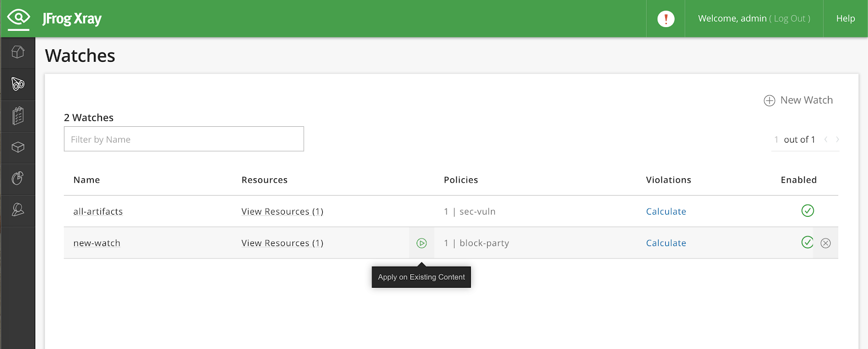Delete new-watch with the X icon

click(826, 243)
